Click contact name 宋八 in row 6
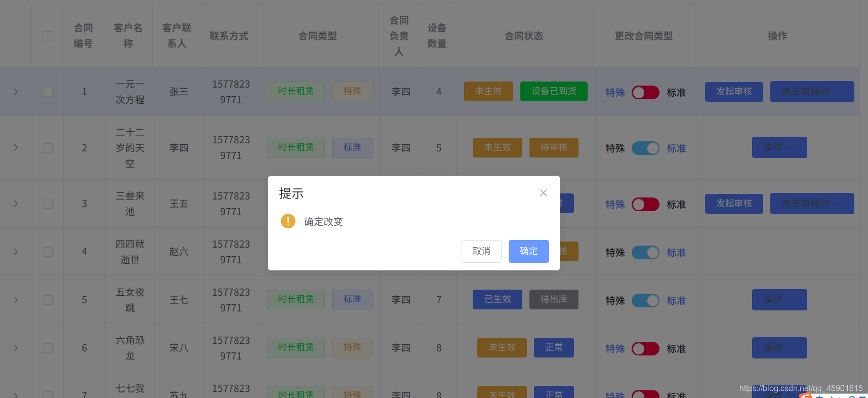This screenshot has width=868, height=398. tap(179, 348)
